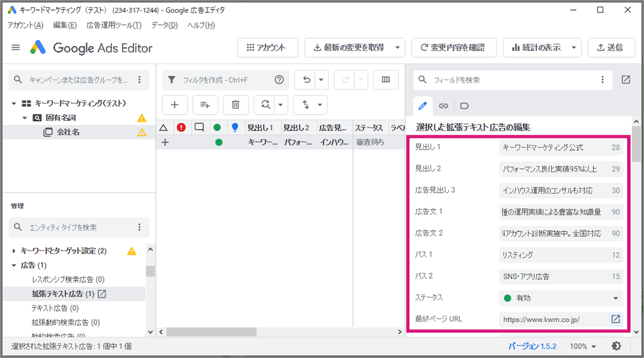Viewport: 644px width, 358px height.
Task: Click the delete trash icon
Action: pyautogui.click(x=236, y=105)
